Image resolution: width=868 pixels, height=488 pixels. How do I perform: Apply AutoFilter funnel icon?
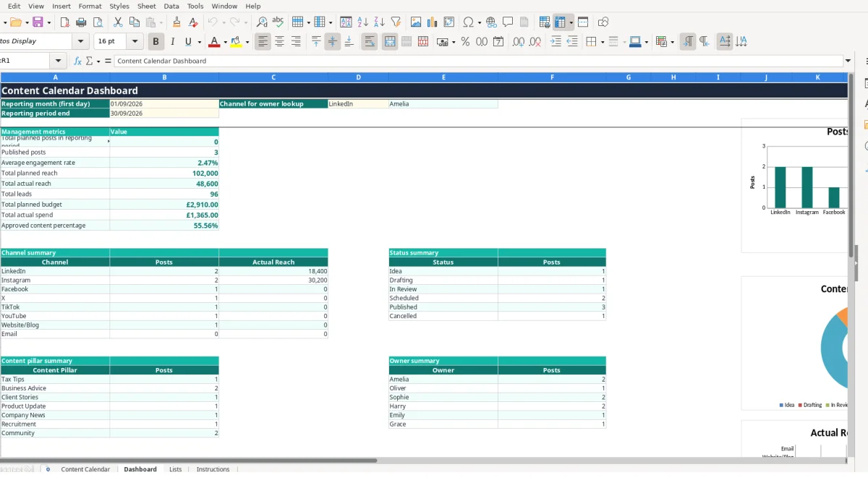point(396,22)
